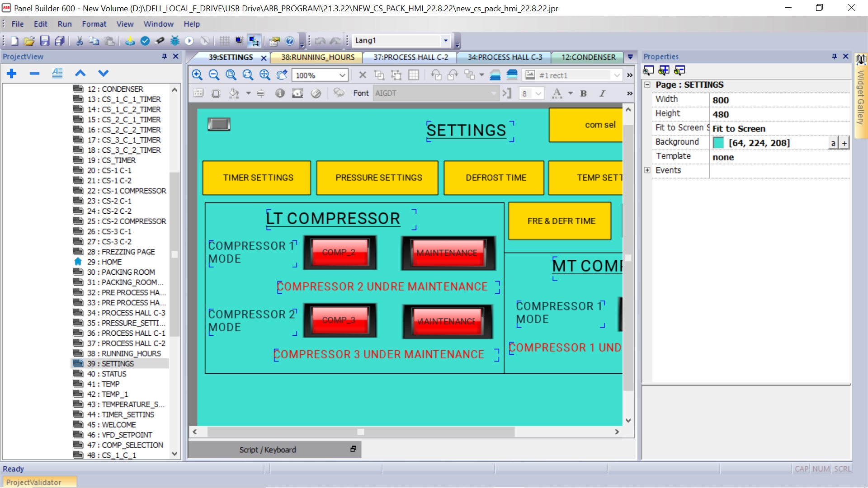Expand the Events property row
Image resolution: width=868 pixels, height=488 pixels.
[x=647, y=170]
